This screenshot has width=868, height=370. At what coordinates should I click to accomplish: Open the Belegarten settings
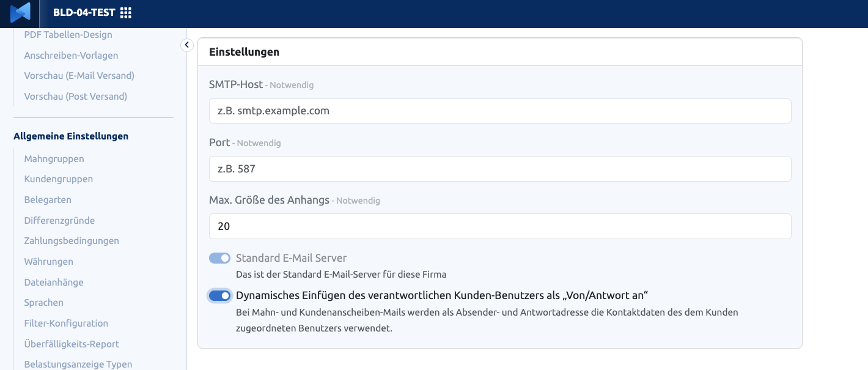click(48, 200)
